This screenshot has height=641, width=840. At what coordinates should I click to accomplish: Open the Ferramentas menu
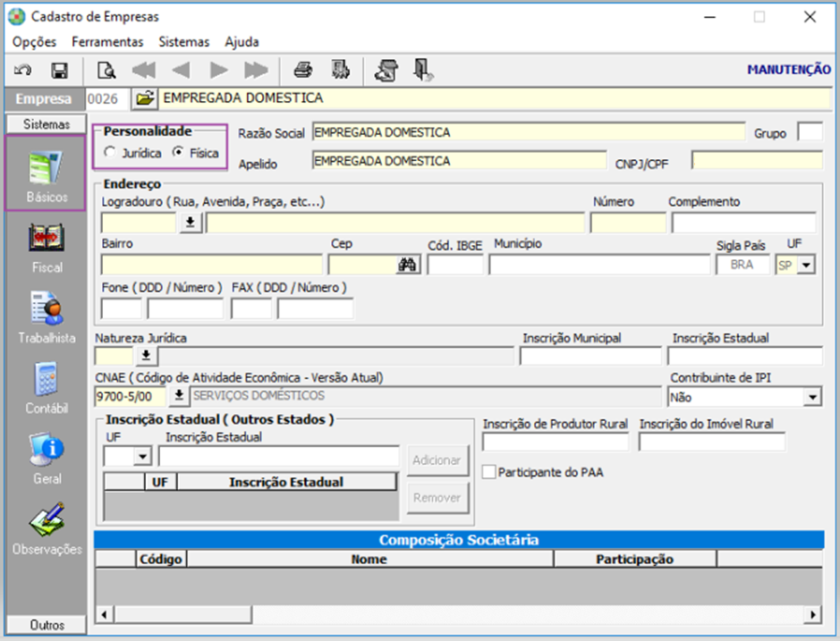click(107, 42)
